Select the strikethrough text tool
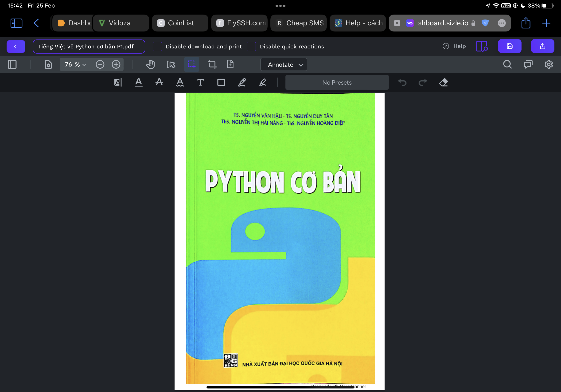The height and width of the screenshot is (392, 561). (x=159, y=82)
